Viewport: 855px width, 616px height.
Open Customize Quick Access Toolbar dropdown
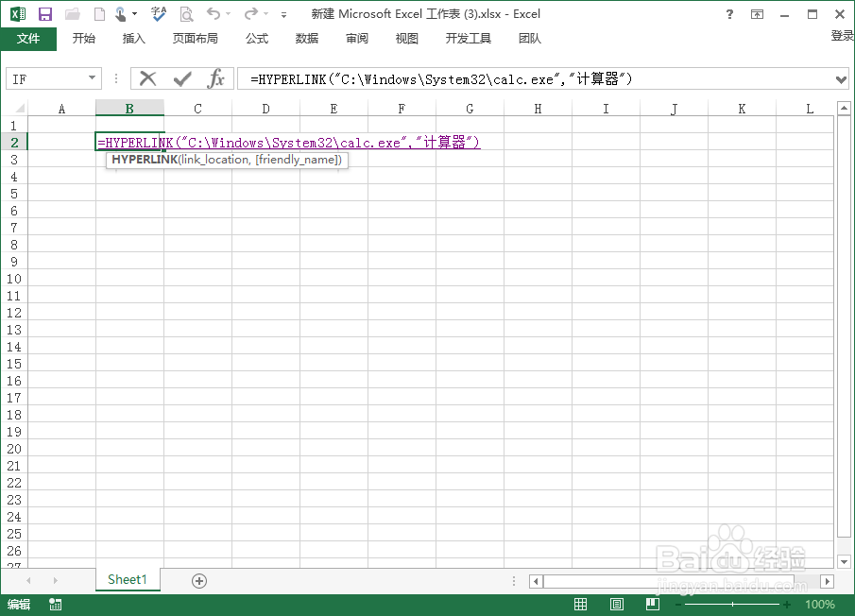click(x=283, y=15)
